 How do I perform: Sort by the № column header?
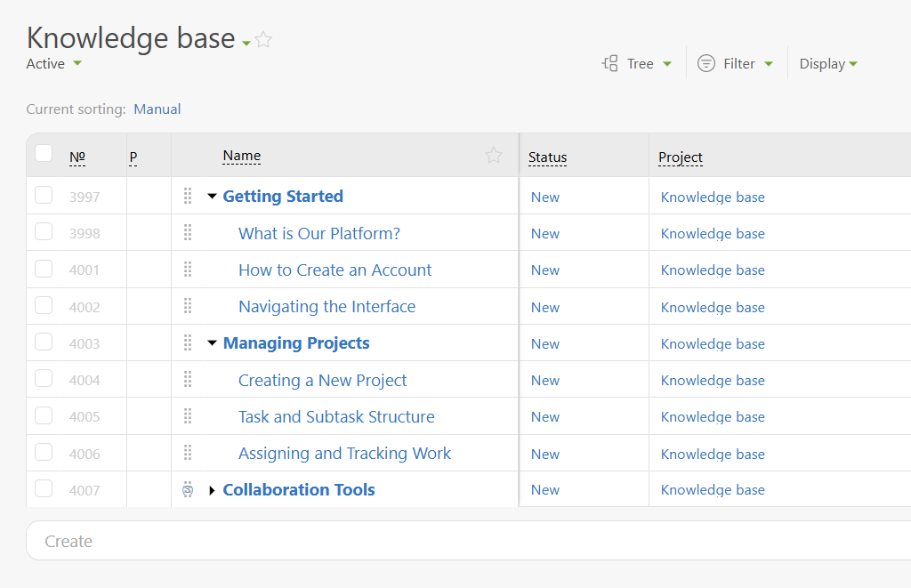(x=77, y=157)
